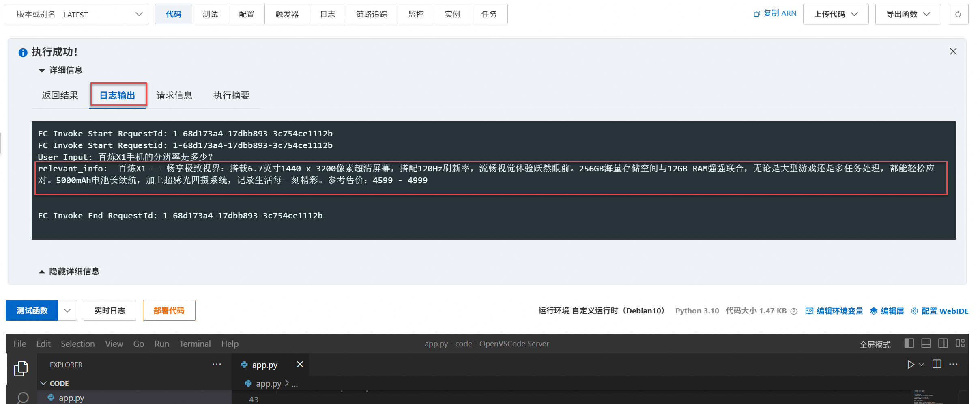
Task: Select app.py in the Explorer tree
Action: pos(134,398)
